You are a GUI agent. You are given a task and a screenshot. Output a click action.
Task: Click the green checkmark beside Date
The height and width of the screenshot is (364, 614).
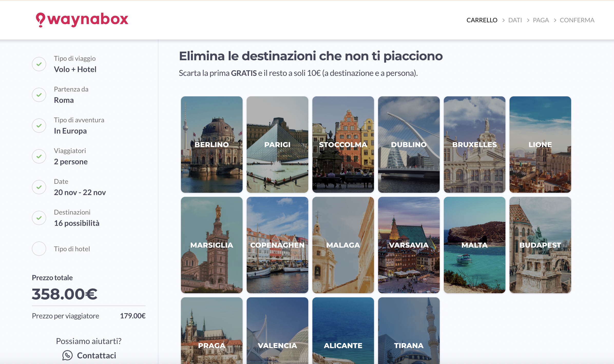(39, 187)
